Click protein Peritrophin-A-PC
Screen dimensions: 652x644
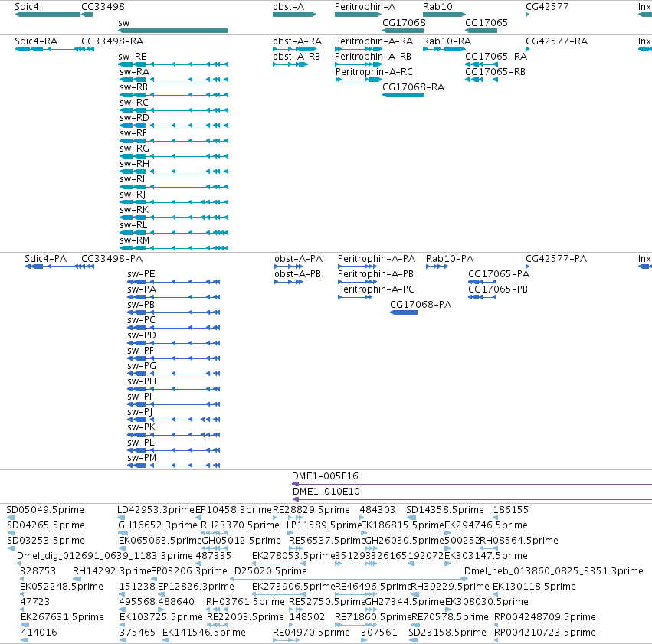pyautogui.click(x=355, y=297)
